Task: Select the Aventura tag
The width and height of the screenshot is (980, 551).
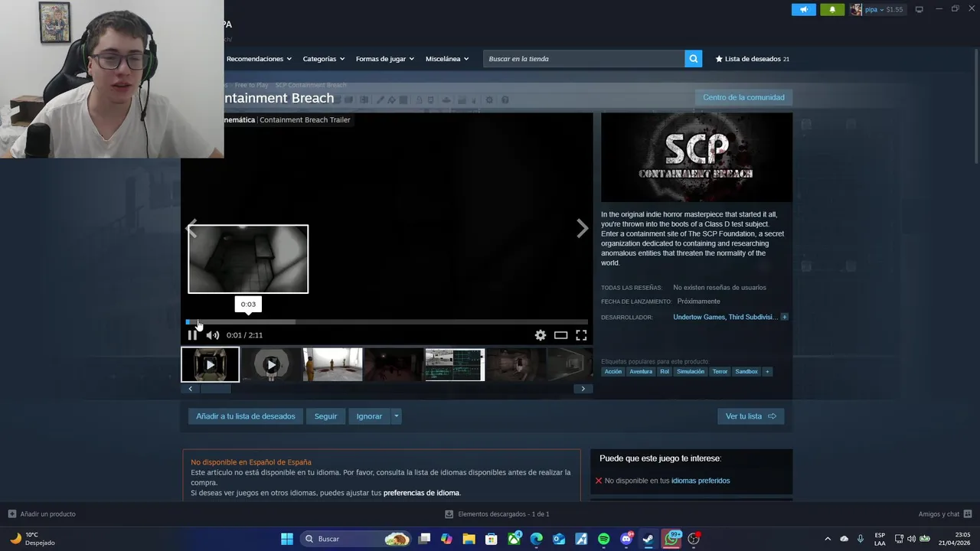Action: tap(641, 372)
